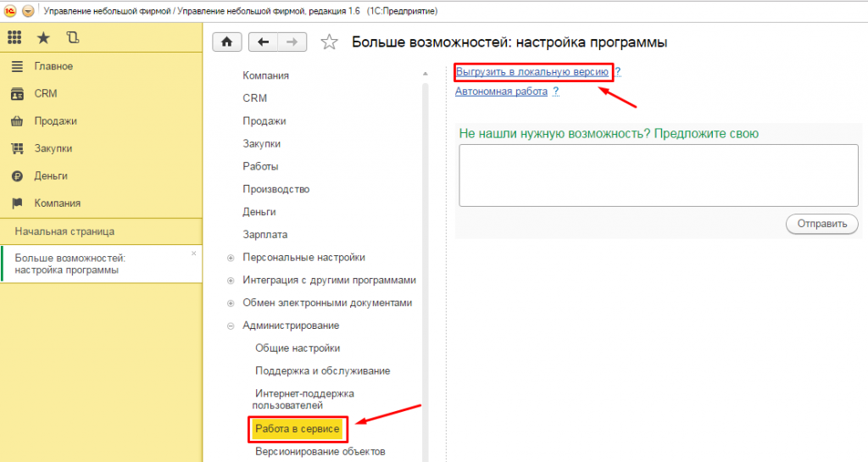Click the Продажи basket icon
This screenshot has width=868, height=462.
click(x=17, y=121)
